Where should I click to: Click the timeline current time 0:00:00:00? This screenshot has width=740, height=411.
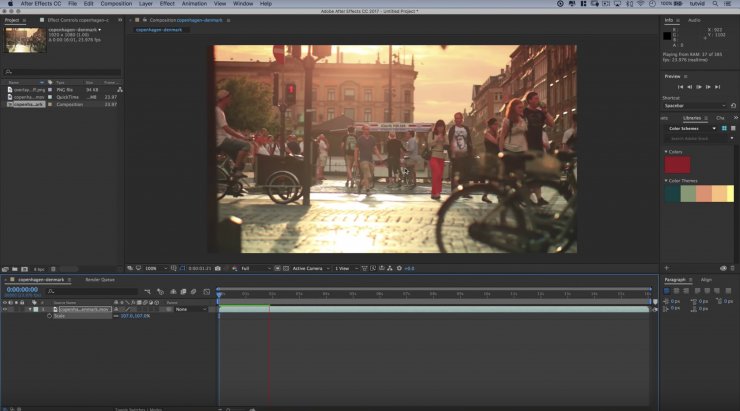coord(22,290)
